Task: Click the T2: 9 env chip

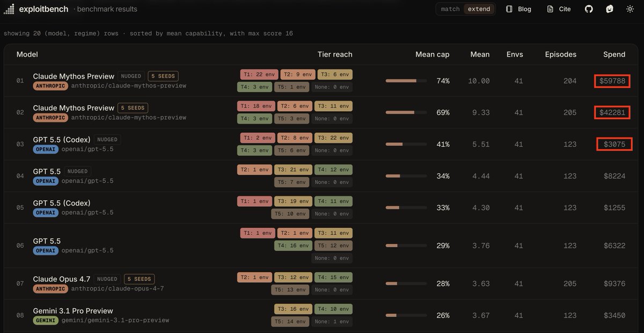Action: coord(297,75)
